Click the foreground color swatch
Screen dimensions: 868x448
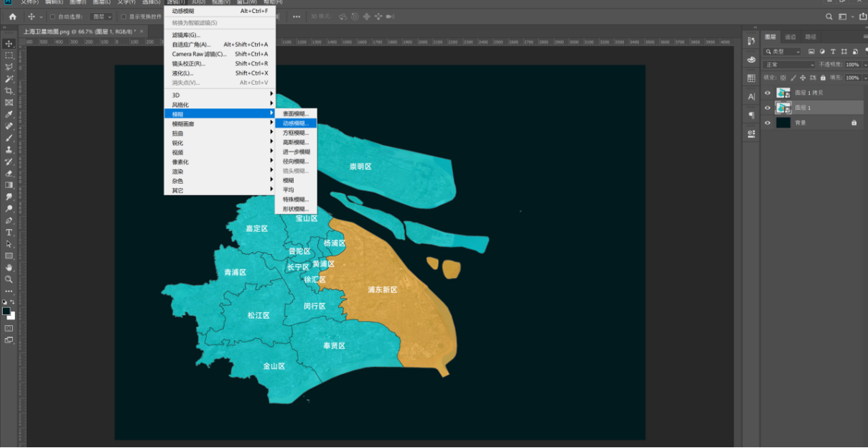pos(6,310)
